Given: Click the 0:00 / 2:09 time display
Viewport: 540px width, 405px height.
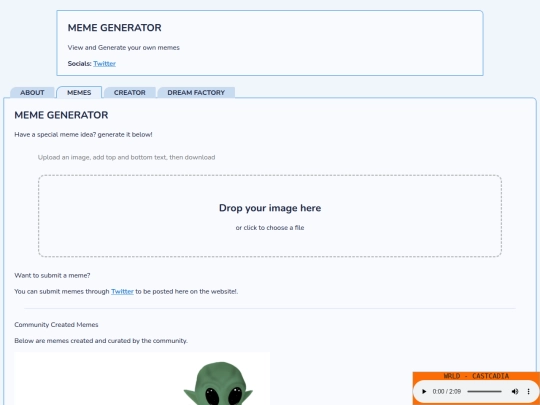Looking at the screenshot, I should 447,392.
